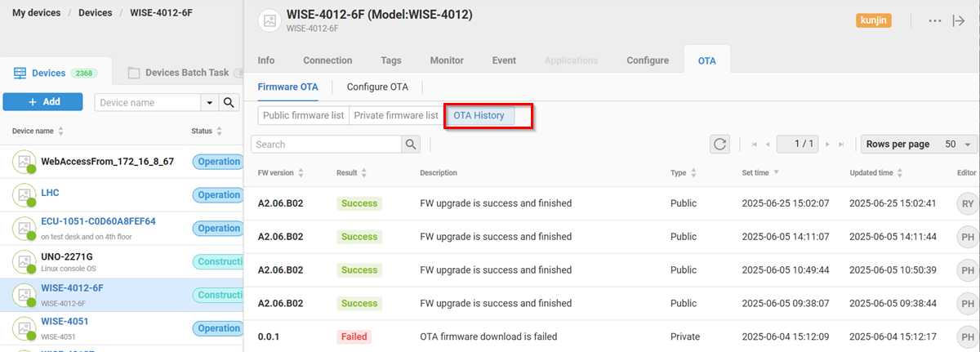Click the WISE-4012-6F device image icon in header
This screenshot has width=980, height=352.
point(269,21)
